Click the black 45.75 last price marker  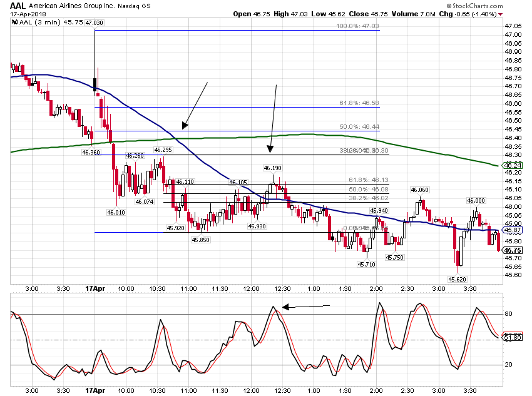(513, 251)
